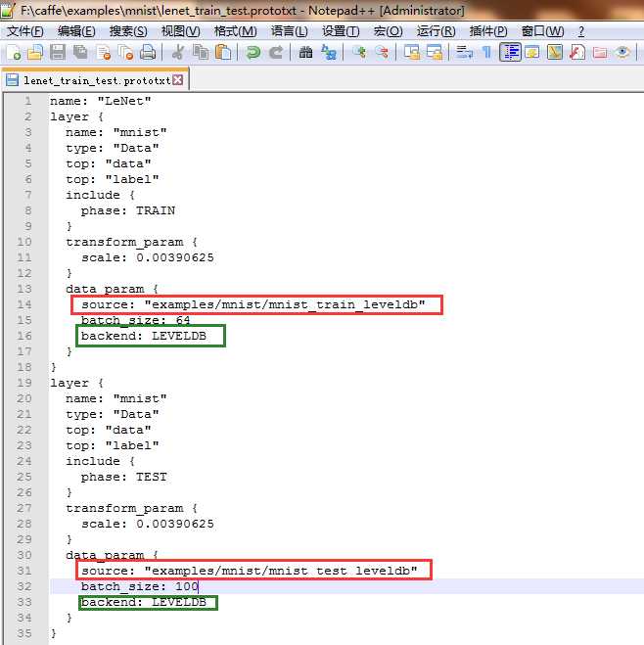Click line number 31 in margin
This screenshot has height=645, width=644.
pyautogui.click(x=23, y=571)
